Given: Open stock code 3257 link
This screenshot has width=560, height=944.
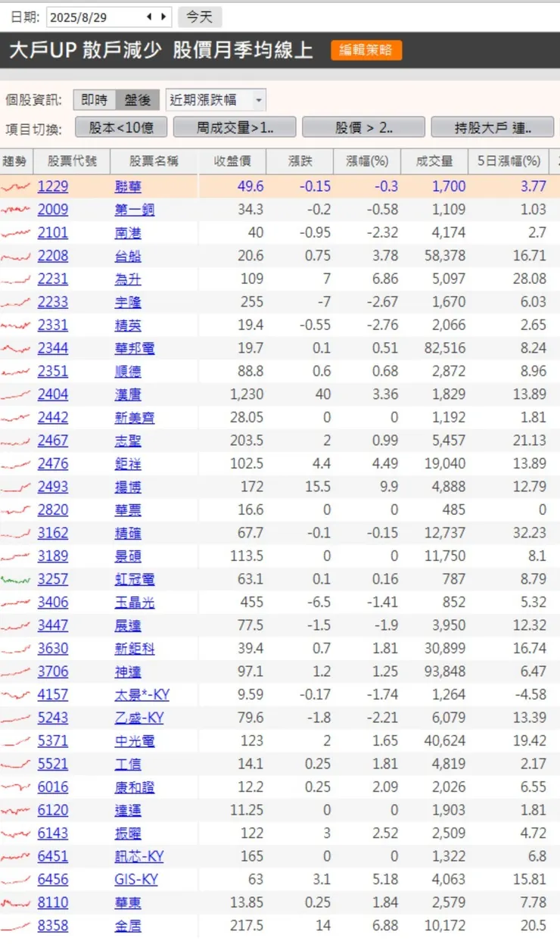Looking at the screenshot, I should point(53,579).
